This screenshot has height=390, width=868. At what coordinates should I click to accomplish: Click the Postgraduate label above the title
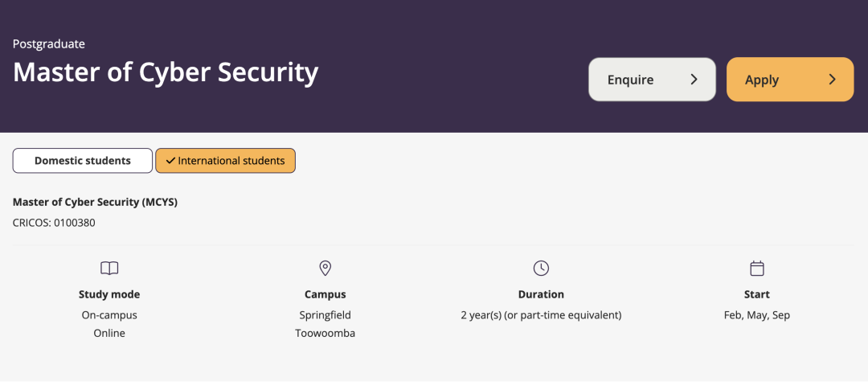click(49, 43)
